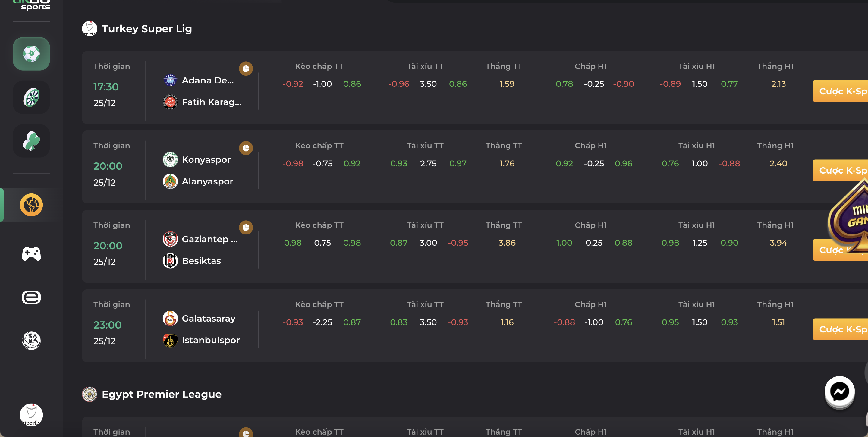This screenshot has height=437, width=868.
Task: Click Cược K-Sp button for Galatasaray match
Action: 840,329
